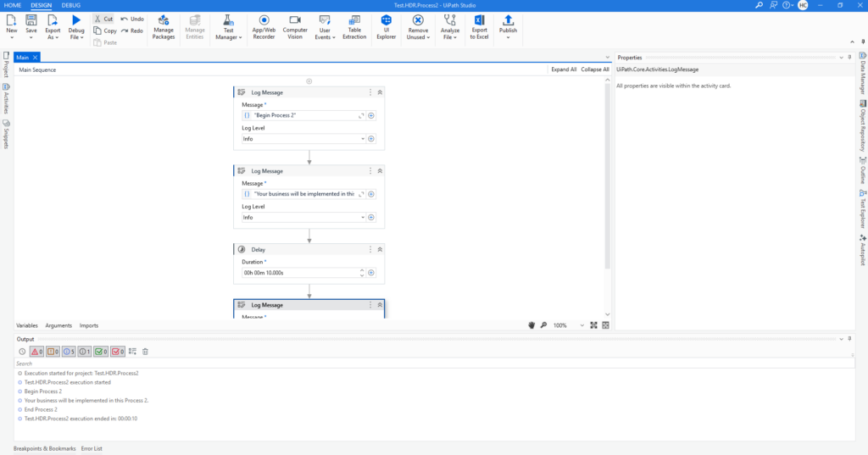The image size is (868, 455).
Task: Toggle warning messages filter in Output
Action: coord(53,352)
